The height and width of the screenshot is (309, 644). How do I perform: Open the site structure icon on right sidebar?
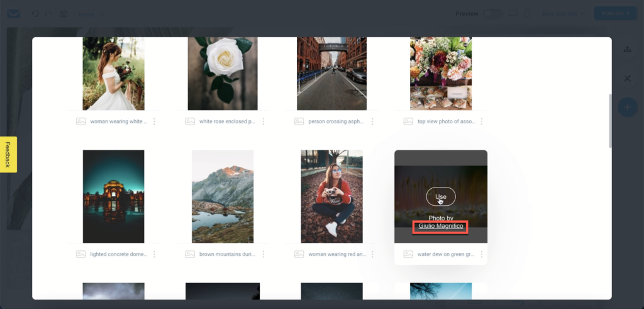pyautogui.click(x=627, y=49)
